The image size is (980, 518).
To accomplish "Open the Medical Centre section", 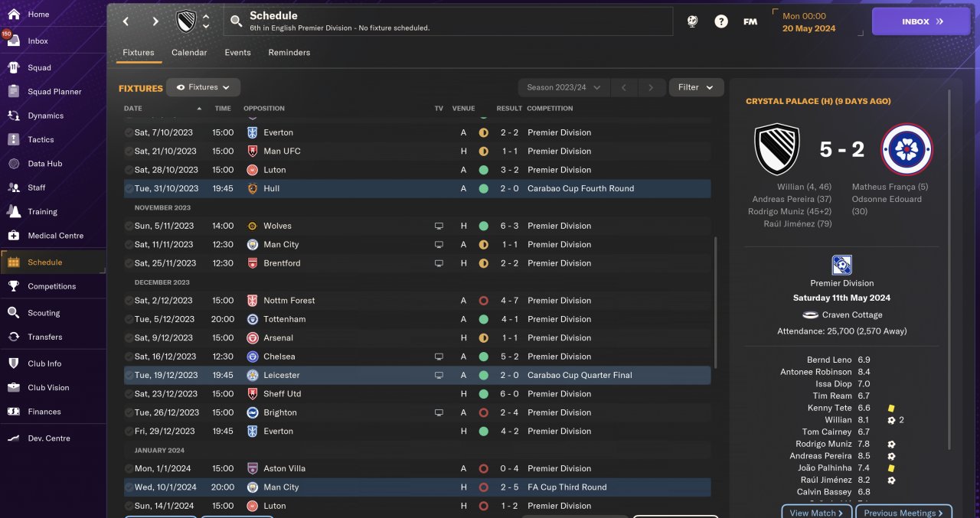I will click(55, 236).
